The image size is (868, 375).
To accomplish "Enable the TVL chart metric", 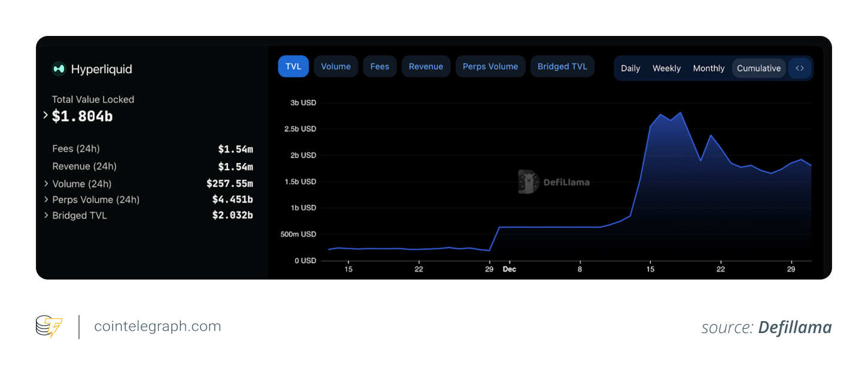I will [x=293, y=66].
